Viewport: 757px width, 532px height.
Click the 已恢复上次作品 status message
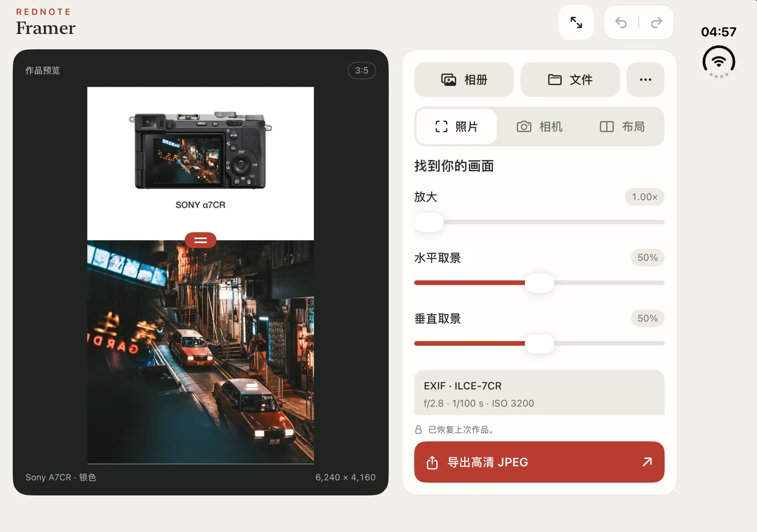(461, 430)
